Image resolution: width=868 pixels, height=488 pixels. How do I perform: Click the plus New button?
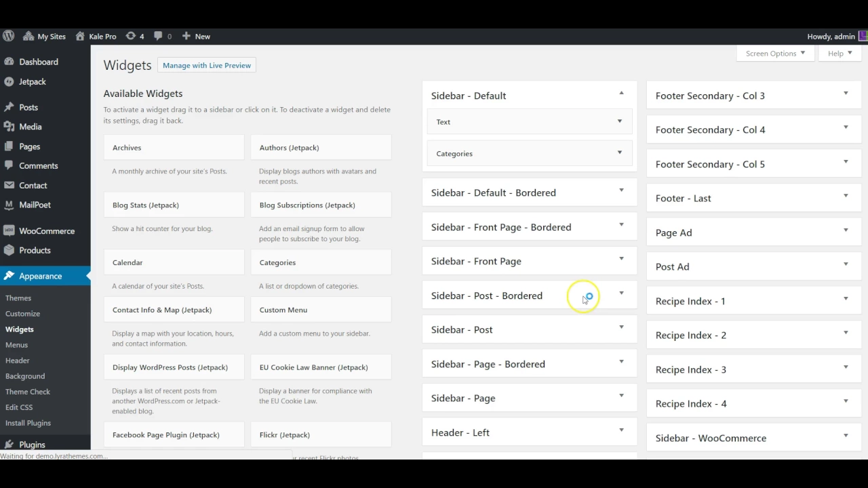click(196, 37)
